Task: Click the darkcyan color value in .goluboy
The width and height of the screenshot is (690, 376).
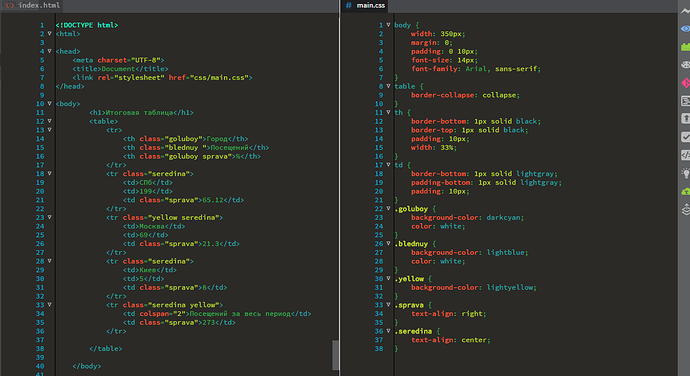Action: click(x=503, y=217)
